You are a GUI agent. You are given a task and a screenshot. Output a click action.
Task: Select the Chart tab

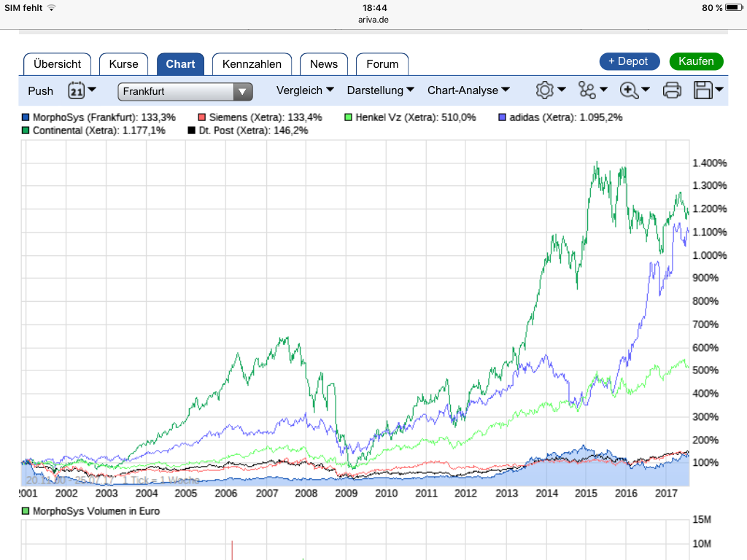click(x=181, y=64)
